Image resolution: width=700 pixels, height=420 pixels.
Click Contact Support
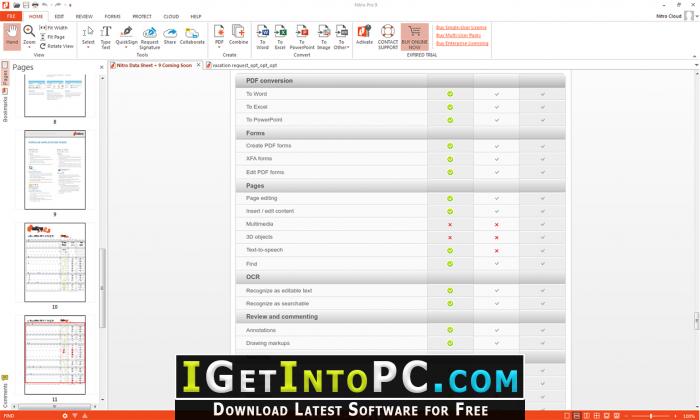388,37
